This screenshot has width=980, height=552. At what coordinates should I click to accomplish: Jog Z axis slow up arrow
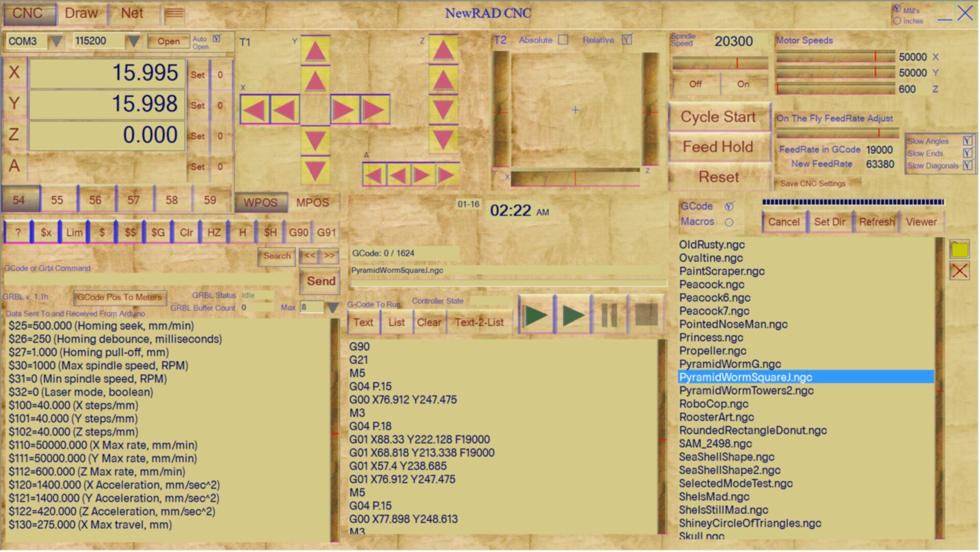tap(443, 80)
